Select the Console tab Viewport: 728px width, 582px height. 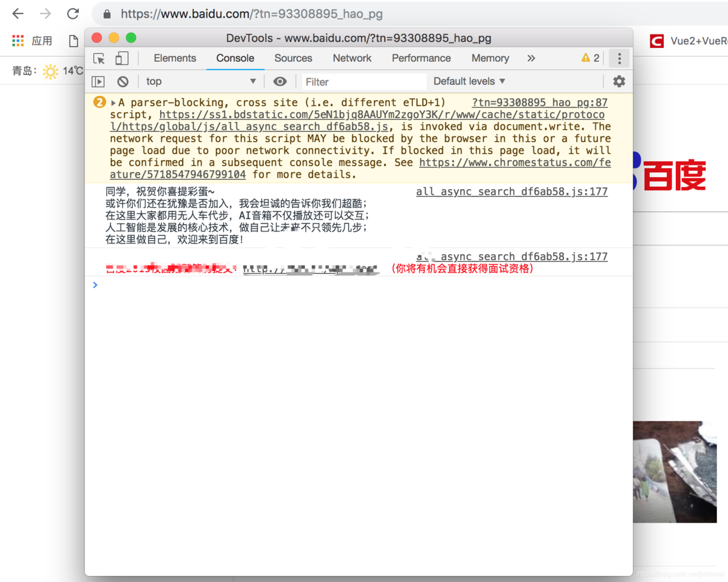click(x=235, y=58)
